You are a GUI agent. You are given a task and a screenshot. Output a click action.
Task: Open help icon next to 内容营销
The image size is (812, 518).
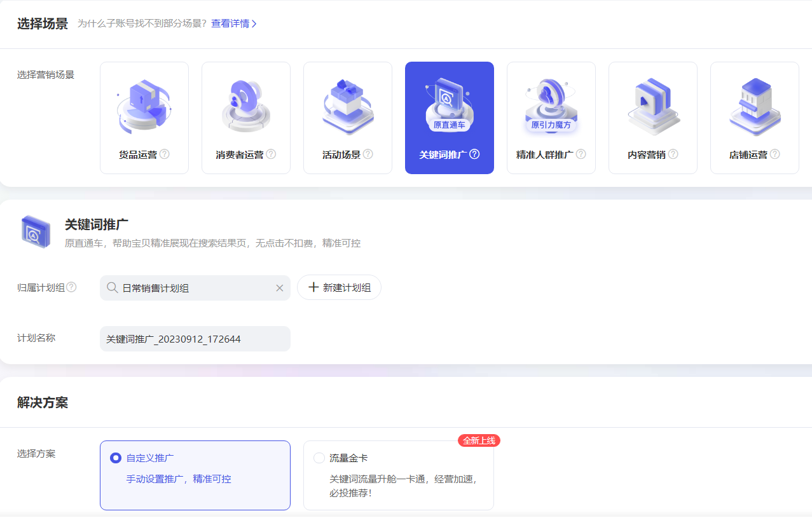673,154
